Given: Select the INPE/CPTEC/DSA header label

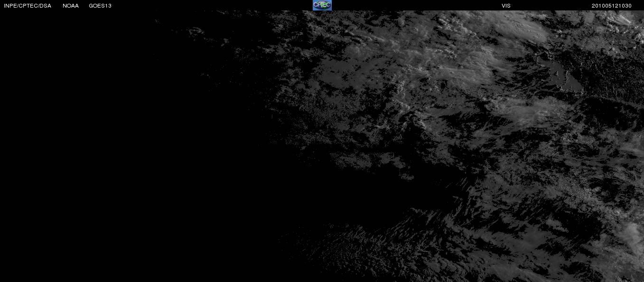Looking at the screenshot, I should click(x=28, y=6).
